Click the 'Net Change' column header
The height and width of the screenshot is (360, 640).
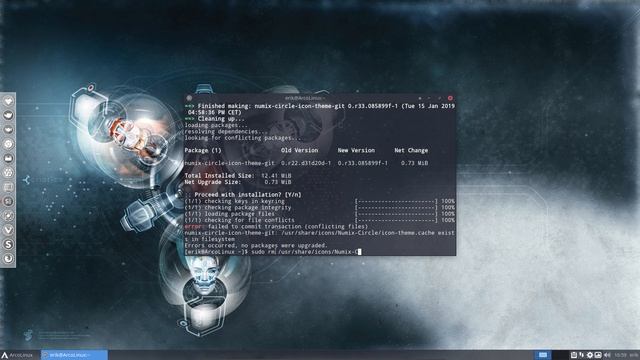pyautogui.click(x=411, y=150)
